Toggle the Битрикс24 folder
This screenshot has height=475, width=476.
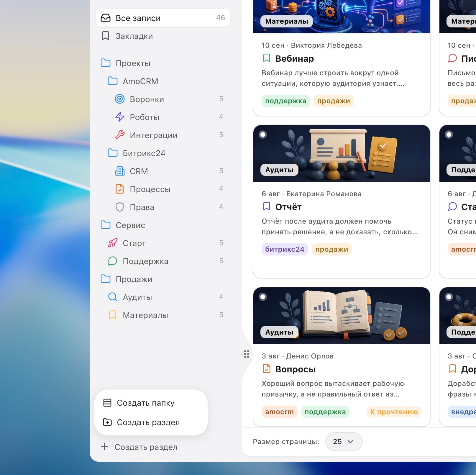(163, 153)
